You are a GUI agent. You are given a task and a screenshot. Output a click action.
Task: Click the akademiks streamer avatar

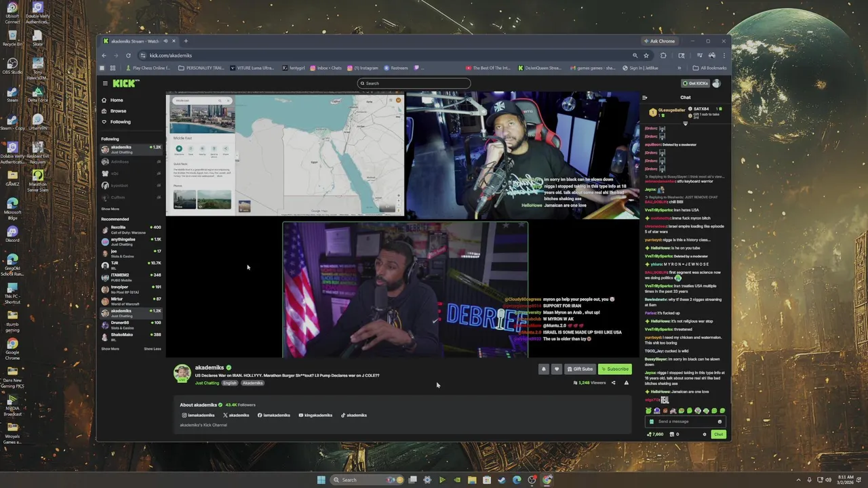click(182, 373)
